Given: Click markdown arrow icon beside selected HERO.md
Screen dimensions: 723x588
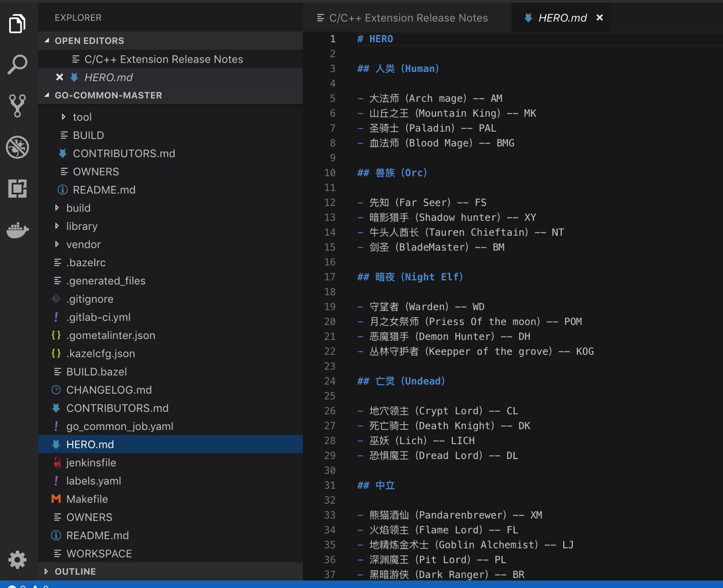Looking at the screenshot, I should [56, 444].
